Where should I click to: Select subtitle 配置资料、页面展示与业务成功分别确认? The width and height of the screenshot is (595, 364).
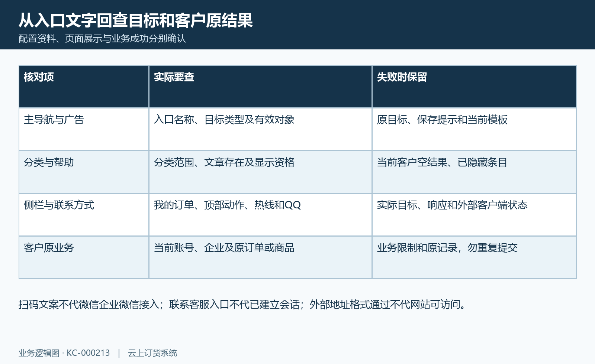102,39
